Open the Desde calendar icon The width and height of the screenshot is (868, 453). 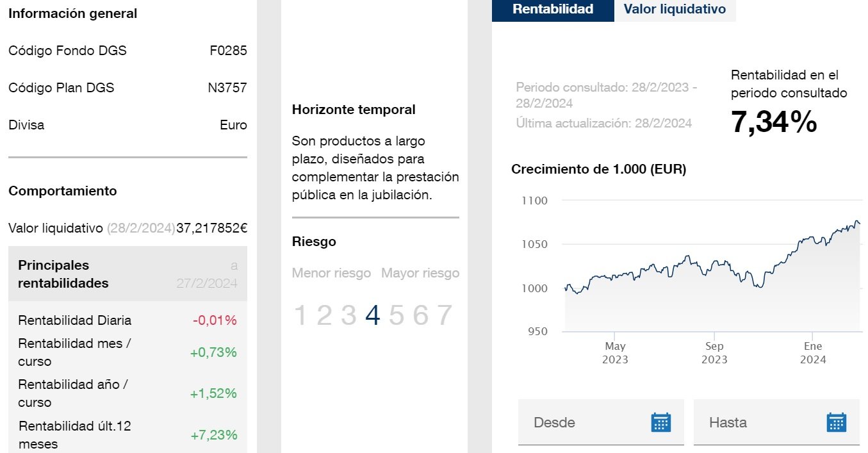(x=660, y=422)
